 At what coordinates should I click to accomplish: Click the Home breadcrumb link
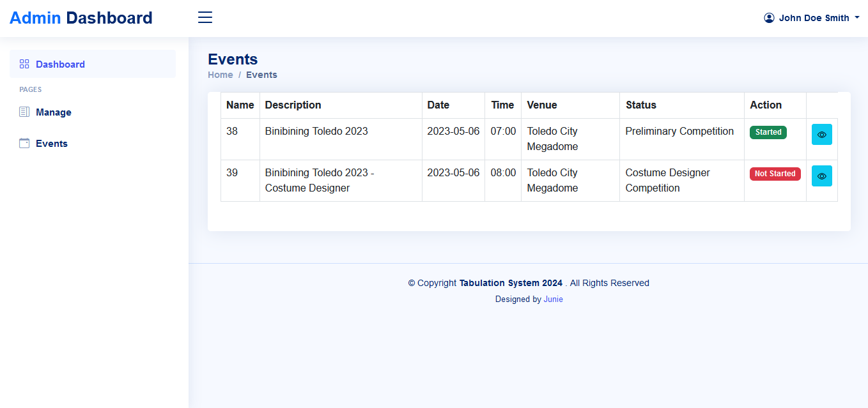[x=220, y=75]
